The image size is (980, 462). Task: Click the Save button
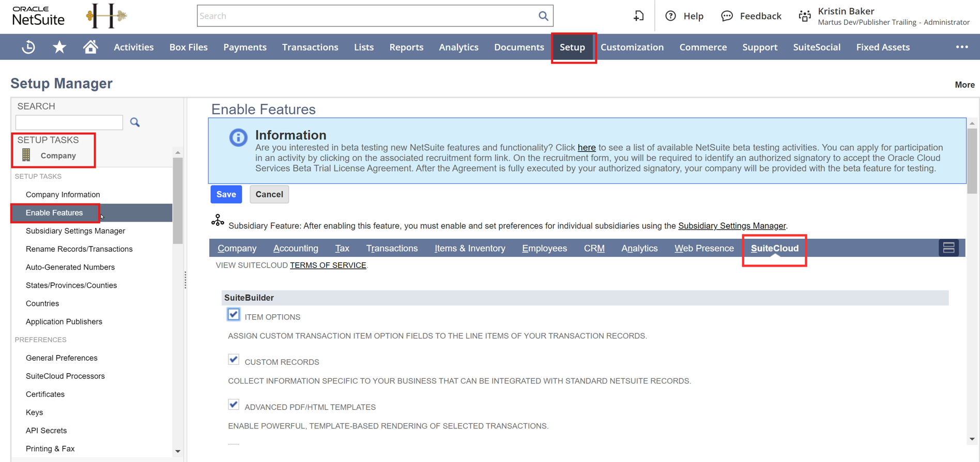click(226, 194)
